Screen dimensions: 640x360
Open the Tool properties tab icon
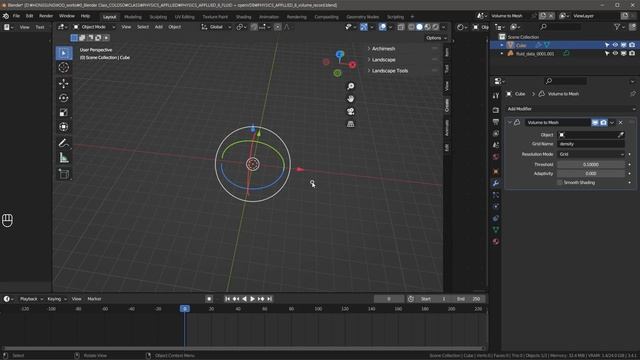click(496, 96)
